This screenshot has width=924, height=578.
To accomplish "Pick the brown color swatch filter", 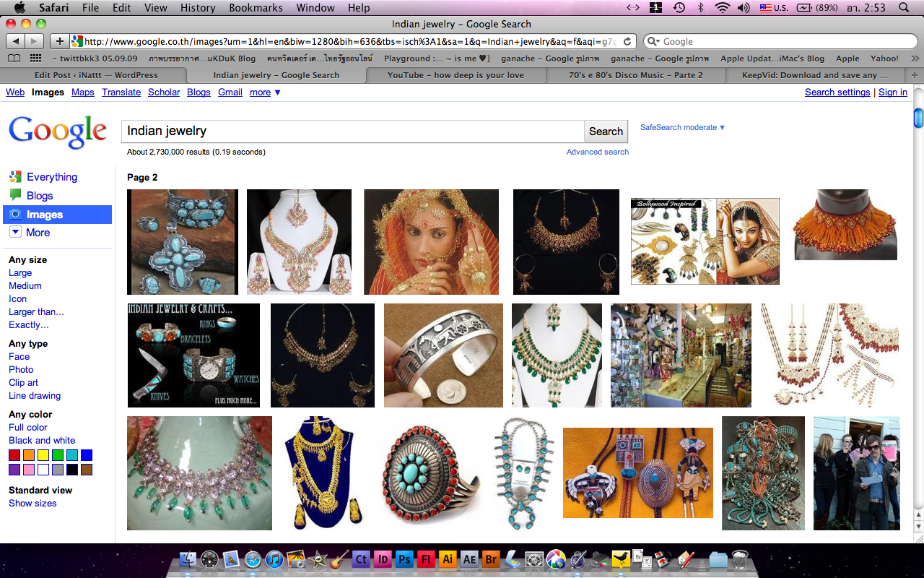I will [x=87, y=470].
